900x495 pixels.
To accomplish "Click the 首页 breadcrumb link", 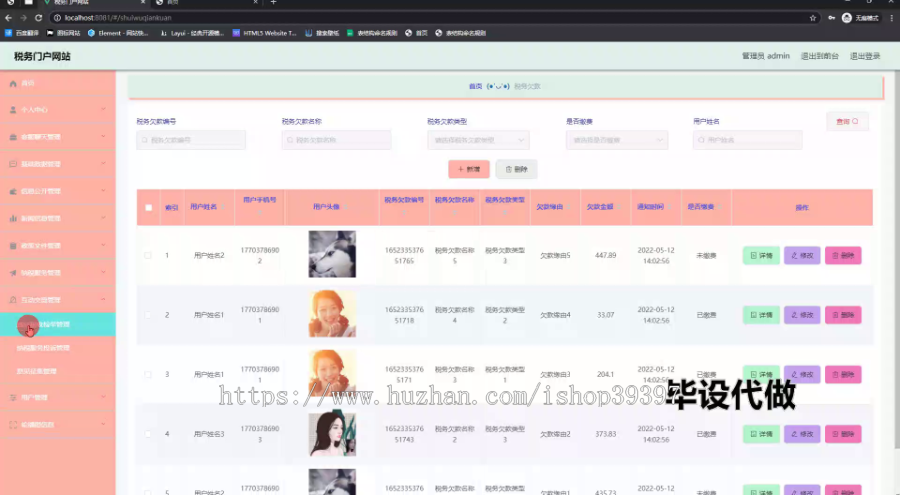I will (475, 86).
